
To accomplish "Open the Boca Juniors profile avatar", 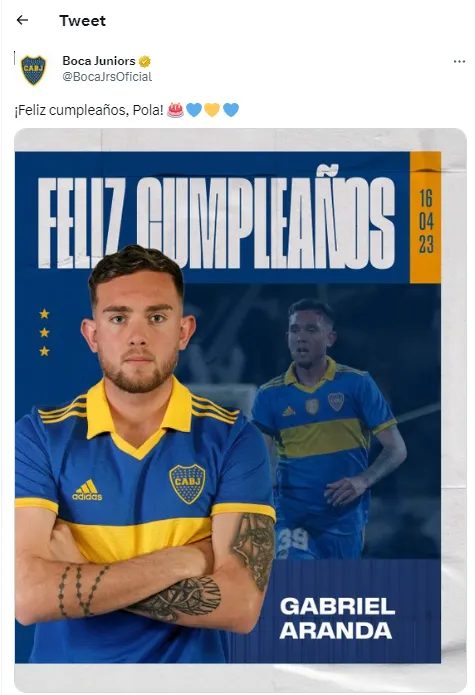I will (33, 70).
